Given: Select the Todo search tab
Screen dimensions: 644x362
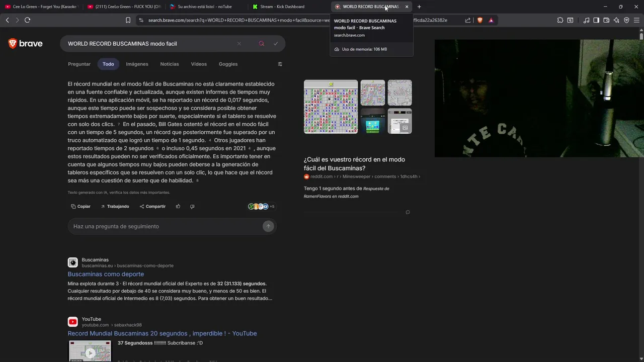Looking at the screenshot, I should pyautogui.click(x=108, y=64).
